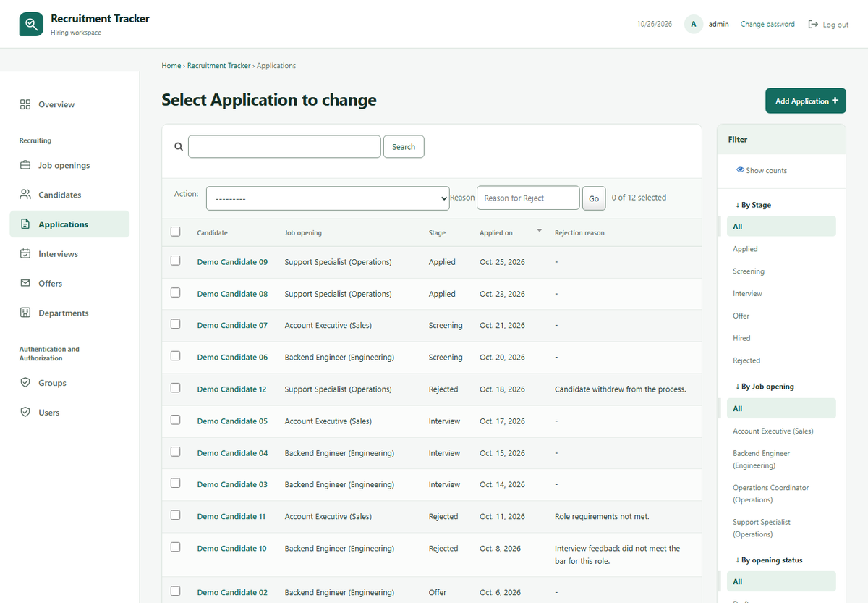The width and height of the screenshot is (868, 603).
Task: Click the Show counts toggle link
Action: pos(762,170)
